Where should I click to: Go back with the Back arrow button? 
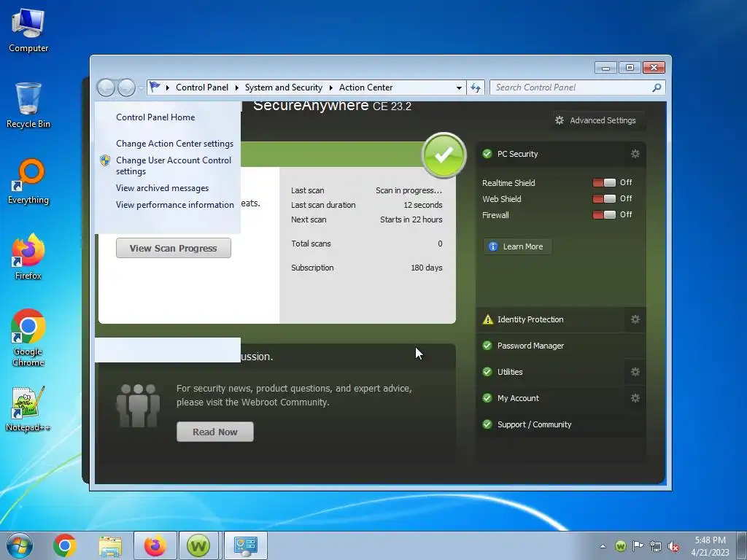(107, 87)
